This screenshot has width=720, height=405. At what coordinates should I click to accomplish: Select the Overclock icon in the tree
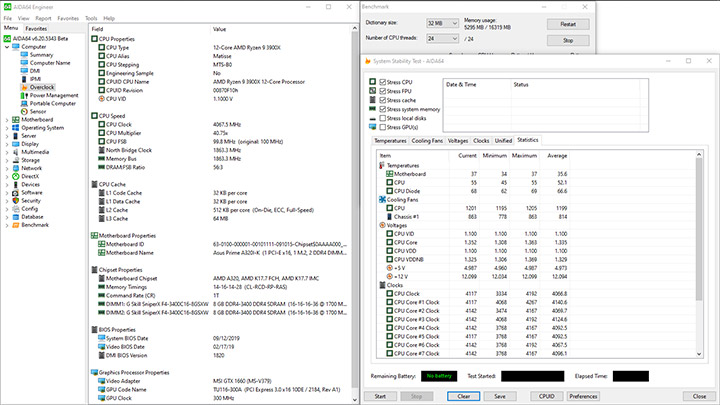coord(23,87)
